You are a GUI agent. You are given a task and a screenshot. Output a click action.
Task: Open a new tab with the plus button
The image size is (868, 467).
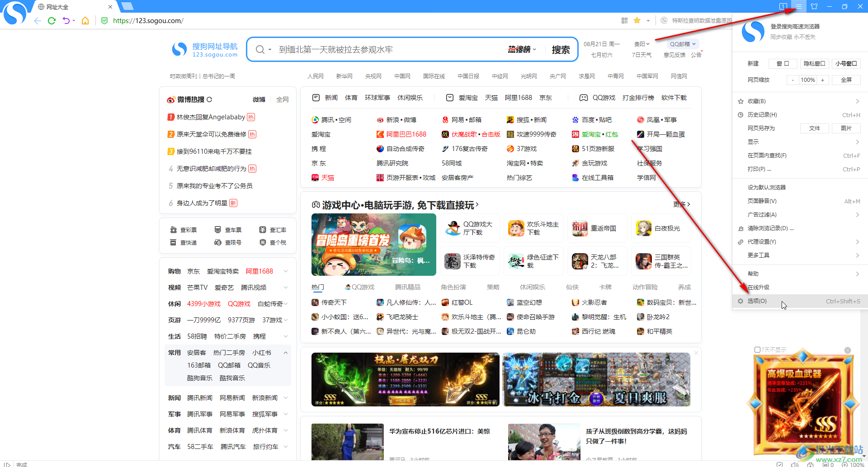[x=127, y=6]
